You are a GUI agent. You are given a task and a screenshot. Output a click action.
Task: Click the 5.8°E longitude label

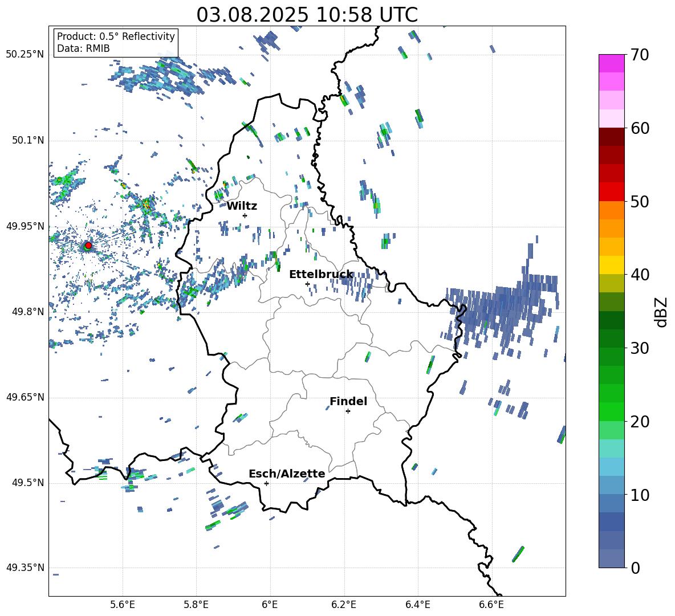click(x=196, y=605)
